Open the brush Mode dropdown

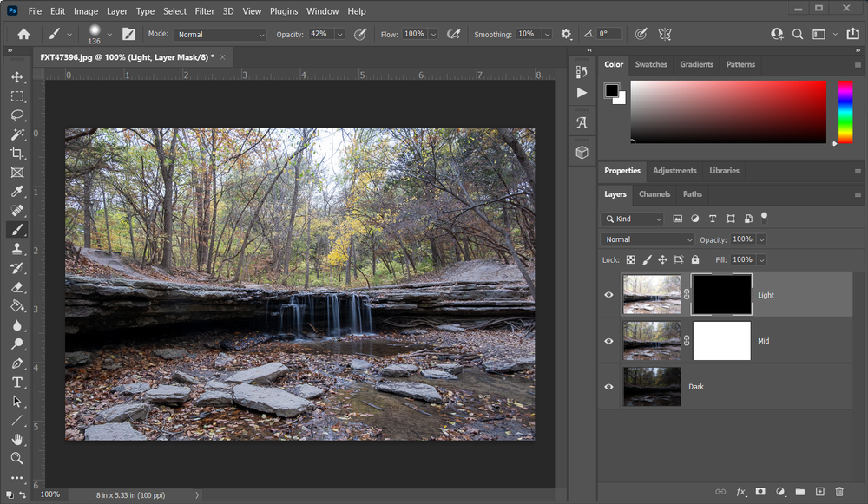tap(220, 35)
